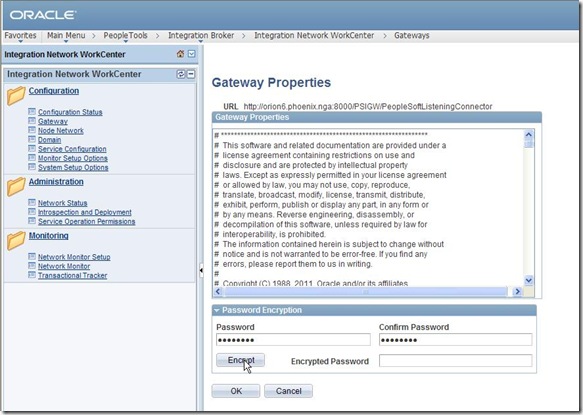Select the Gateways breadcrumb item
Screen dimensions: 583x415
coord(412,36)
